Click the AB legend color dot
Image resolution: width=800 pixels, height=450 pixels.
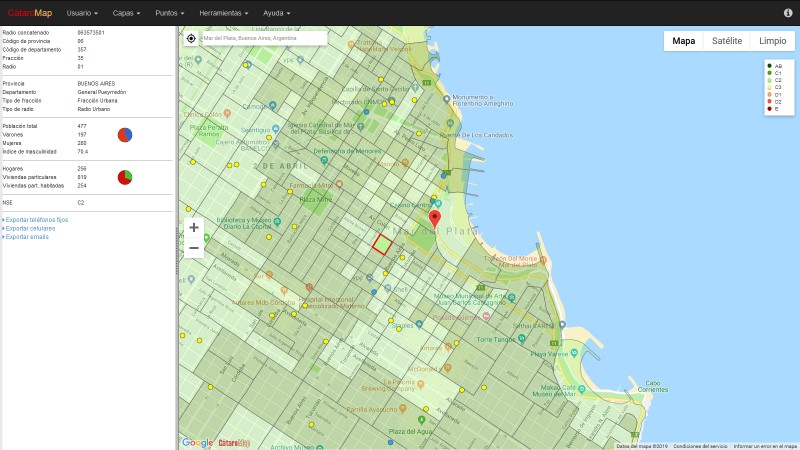[769, 66]
